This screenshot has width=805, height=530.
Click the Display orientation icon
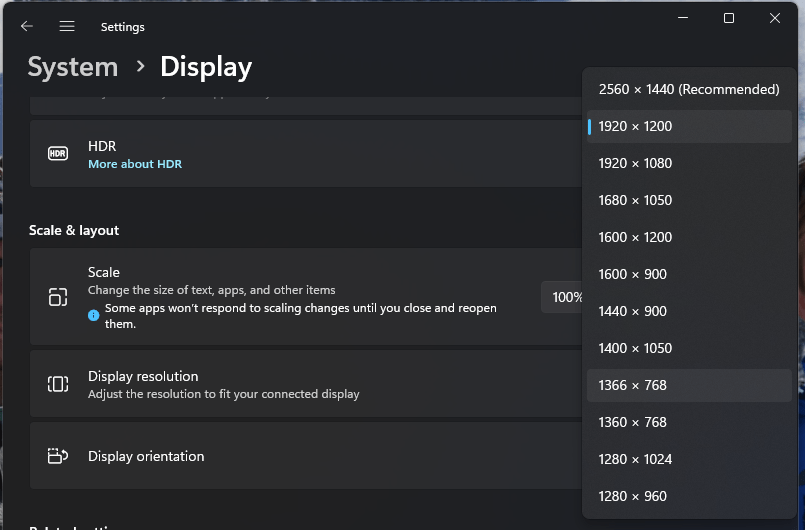point(58,456)
